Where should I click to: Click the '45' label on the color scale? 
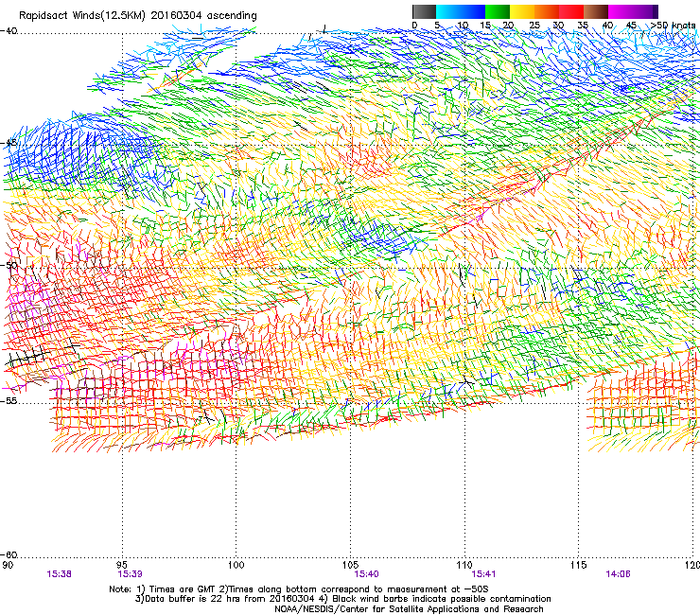click(x=631, y=26)
